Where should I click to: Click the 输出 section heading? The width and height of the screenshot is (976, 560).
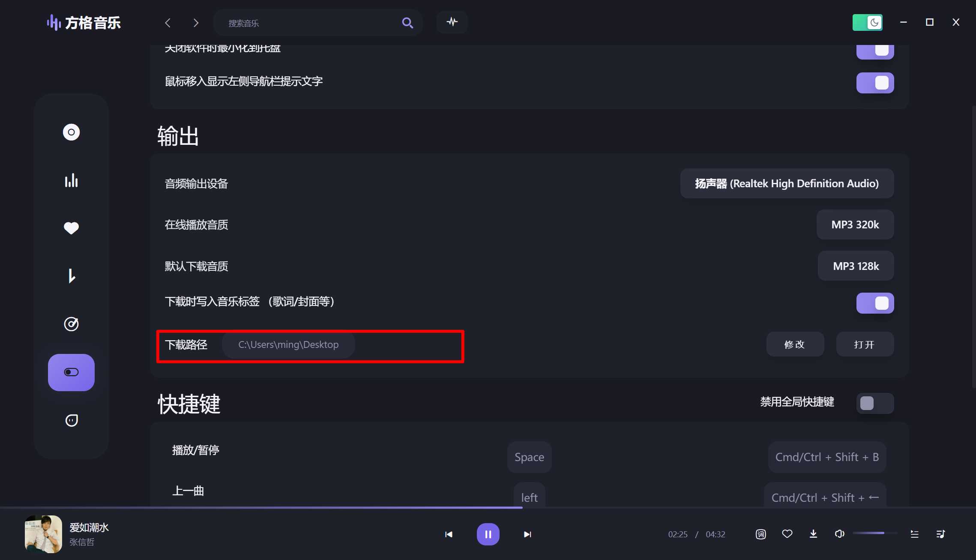tap(178, 136)
